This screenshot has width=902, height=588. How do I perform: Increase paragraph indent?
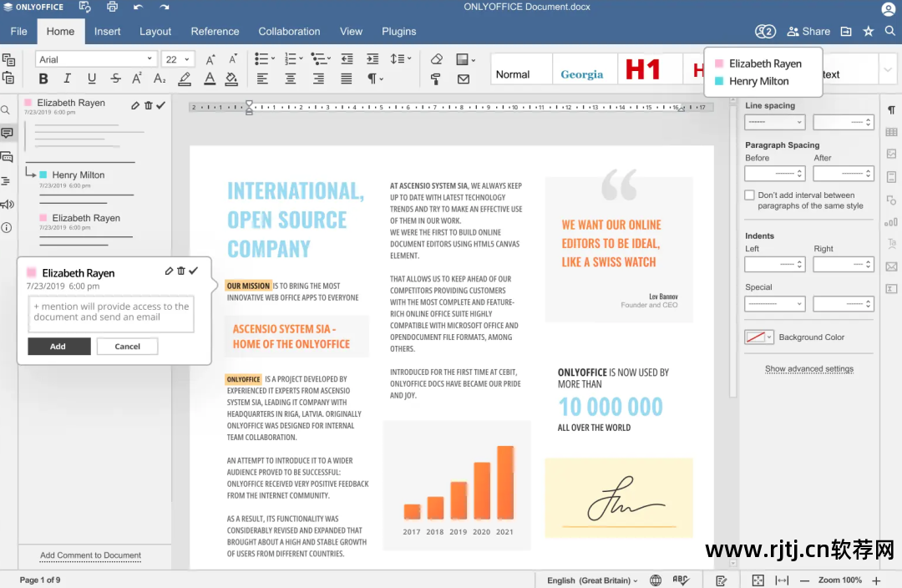point(372,58)
